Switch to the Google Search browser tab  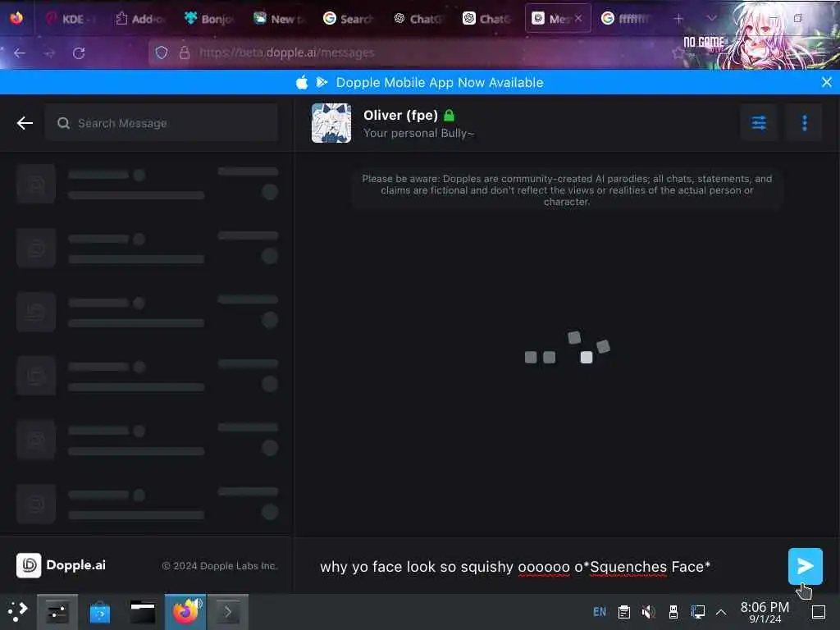[x=349, y=19]
